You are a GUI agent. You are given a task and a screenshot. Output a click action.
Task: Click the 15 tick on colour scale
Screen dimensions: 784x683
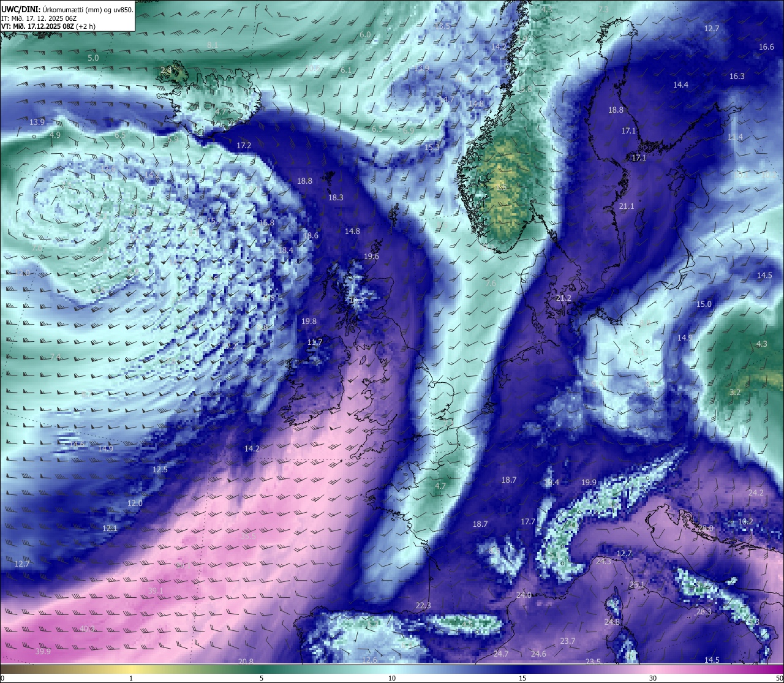tap(522, 678)
